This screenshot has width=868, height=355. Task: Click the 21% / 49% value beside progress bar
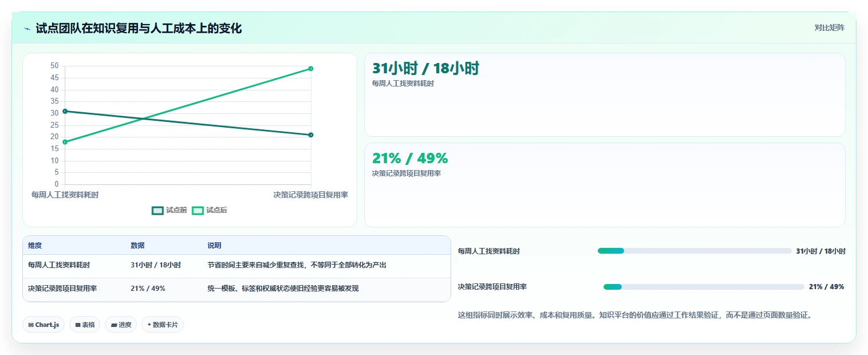826,287
